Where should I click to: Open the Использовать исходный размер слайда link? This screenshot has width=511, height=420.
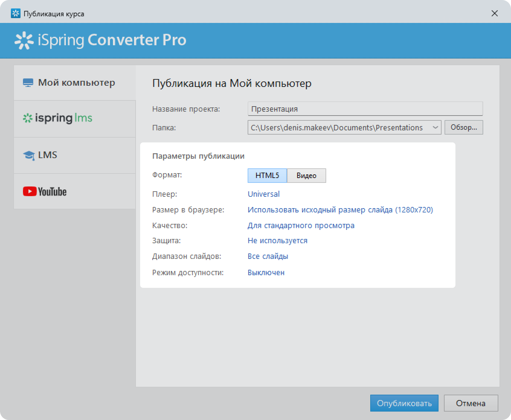(x=340, y=210)
